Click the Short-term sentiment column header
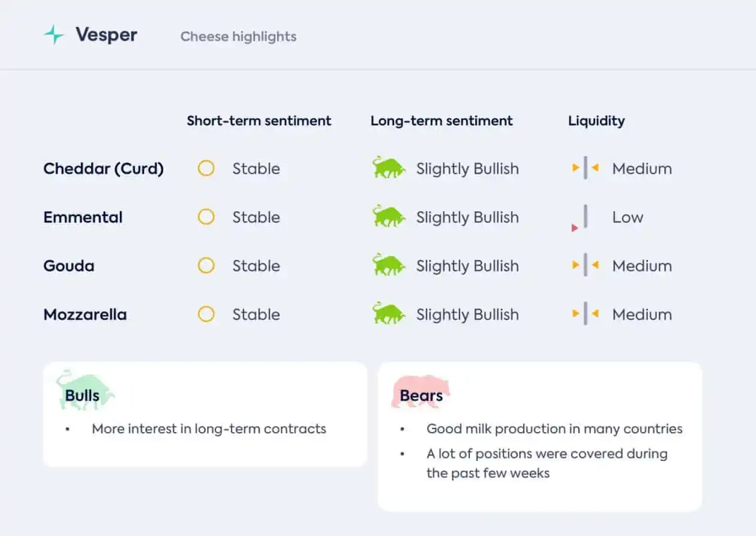756x536 pixels. click(x=259, y=121)
